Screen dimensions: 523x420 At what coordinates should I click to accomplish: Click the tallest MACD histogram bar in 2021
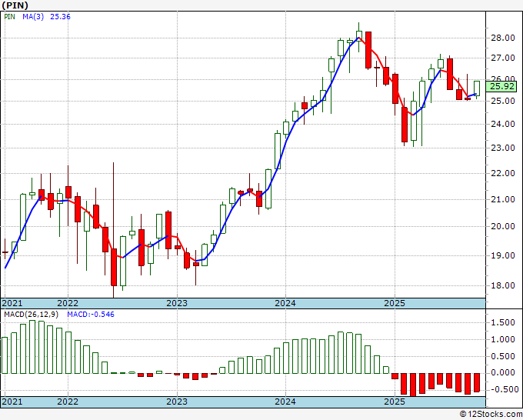pyautogui.click(x=32, y=347)
